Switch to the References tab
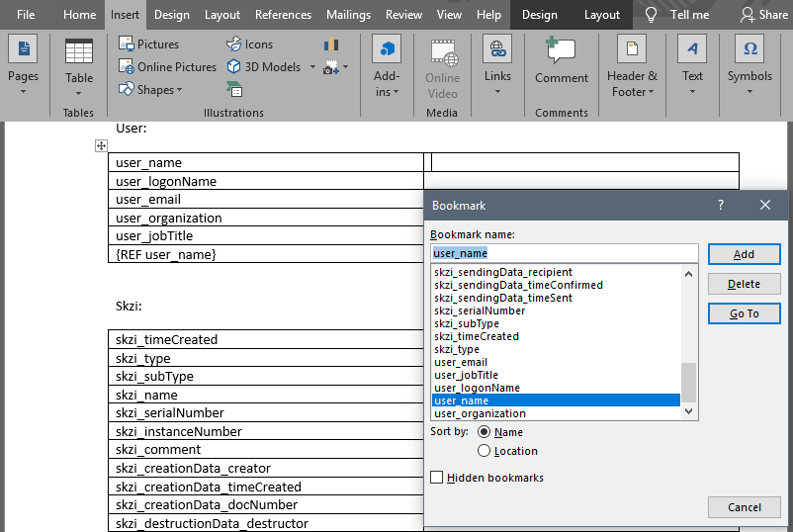793x532 pixels. pyautogui.click(x=283, y=15)
